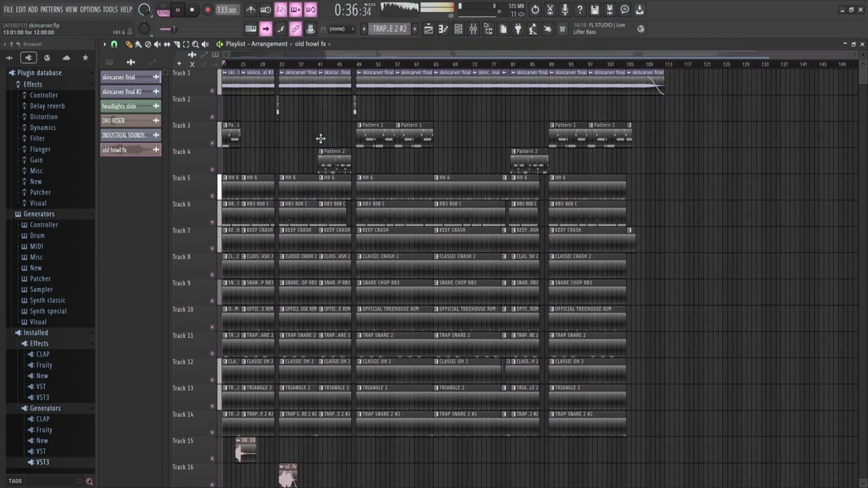
Task: Open the help question mark icon
Action: click(580, 9)
